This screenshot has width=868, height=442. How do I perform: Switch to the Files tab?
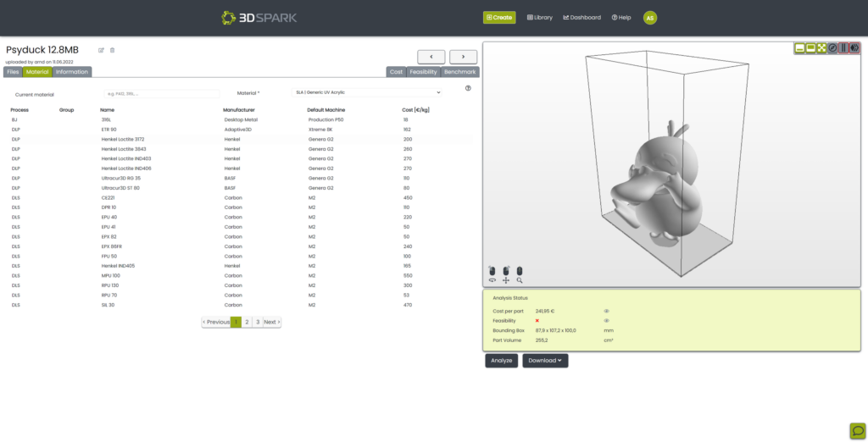click(x=13, y=72)
